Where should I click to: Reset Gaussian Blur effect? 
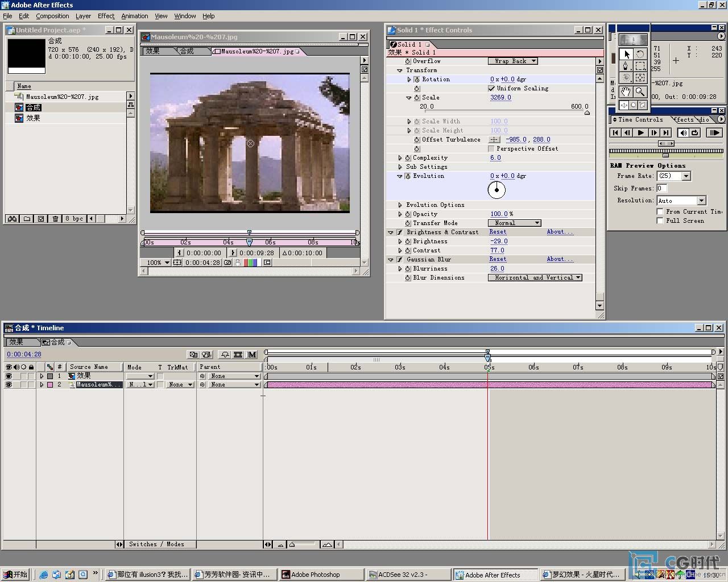[498, 259]
